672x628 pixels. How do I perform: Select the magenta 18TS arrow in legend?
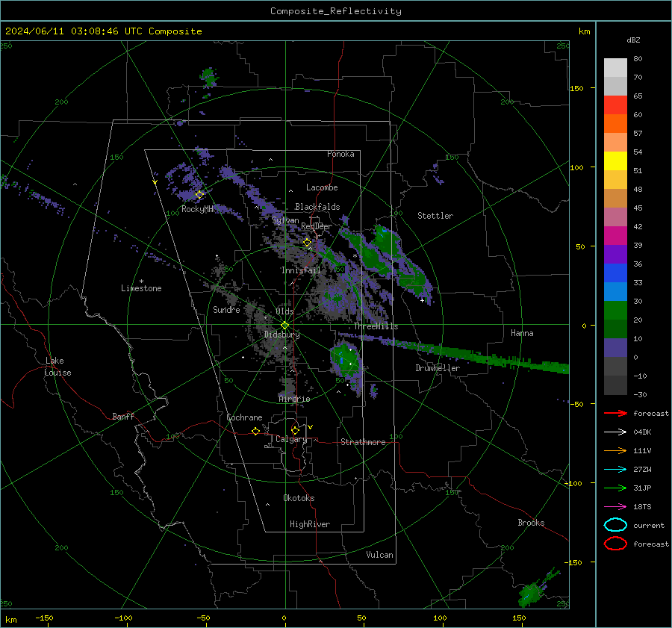click(615, 507)
